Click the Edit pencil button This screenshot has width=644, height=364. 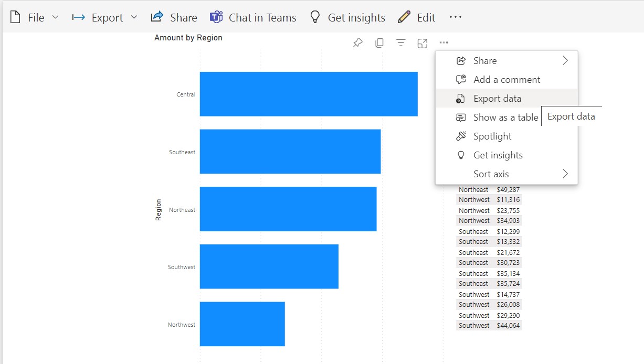[417, 17]
